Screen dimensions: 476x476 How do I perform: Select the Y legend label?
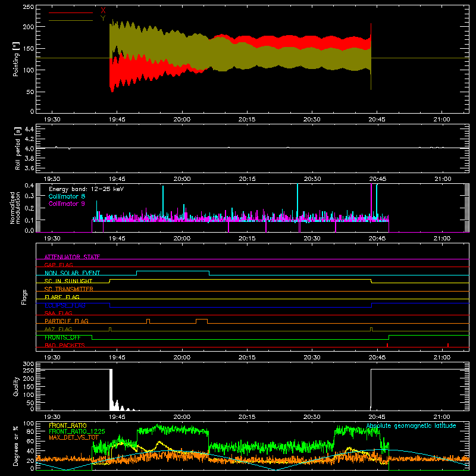[103, 18]
